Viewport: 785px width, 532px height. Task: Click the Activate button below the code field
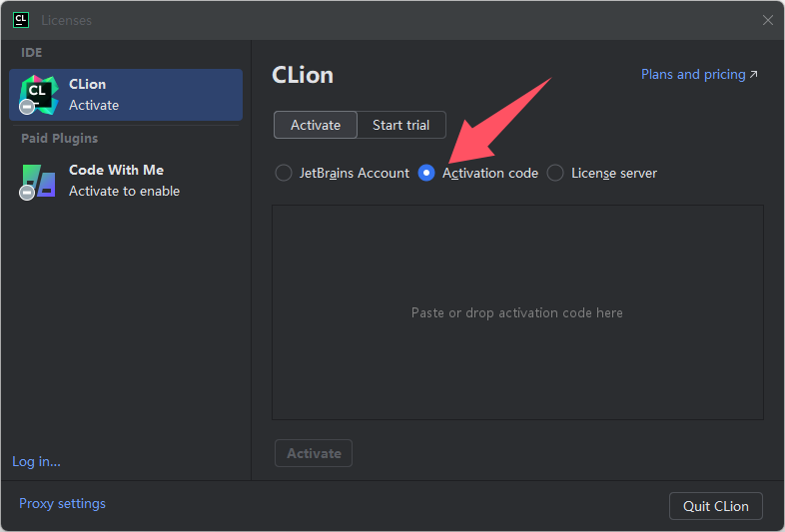tap(314, 453)
